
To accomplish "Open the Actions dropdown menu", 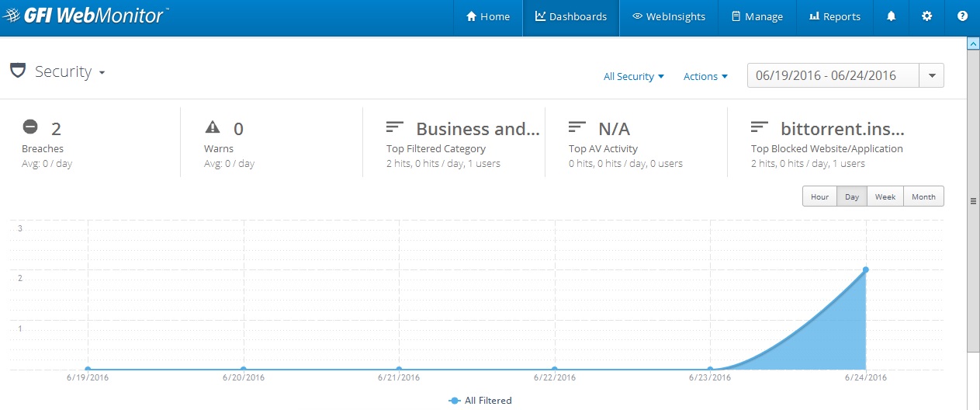I will pos(705,76).
